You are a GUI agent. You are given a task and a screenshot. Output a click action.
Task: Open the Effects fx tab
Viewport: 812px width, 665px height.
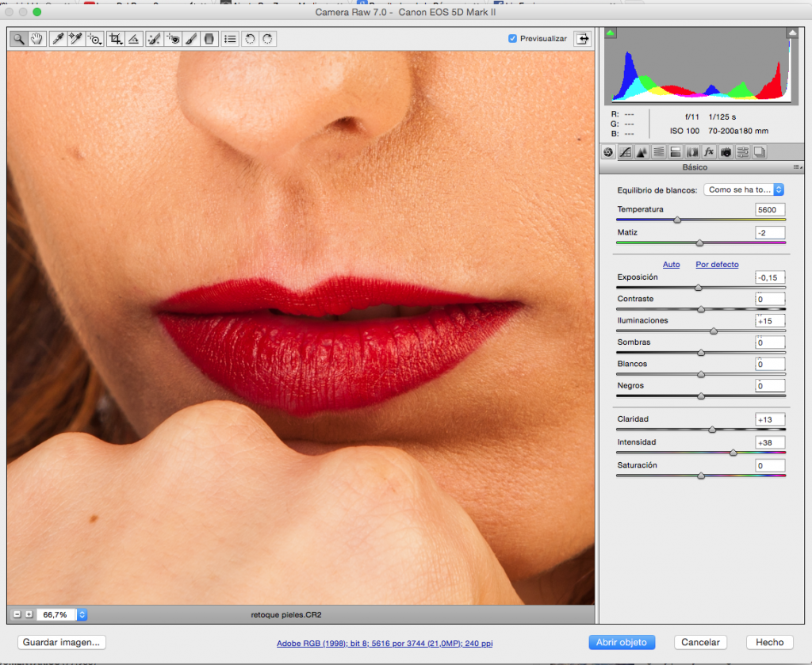click(x=709, y=151)
